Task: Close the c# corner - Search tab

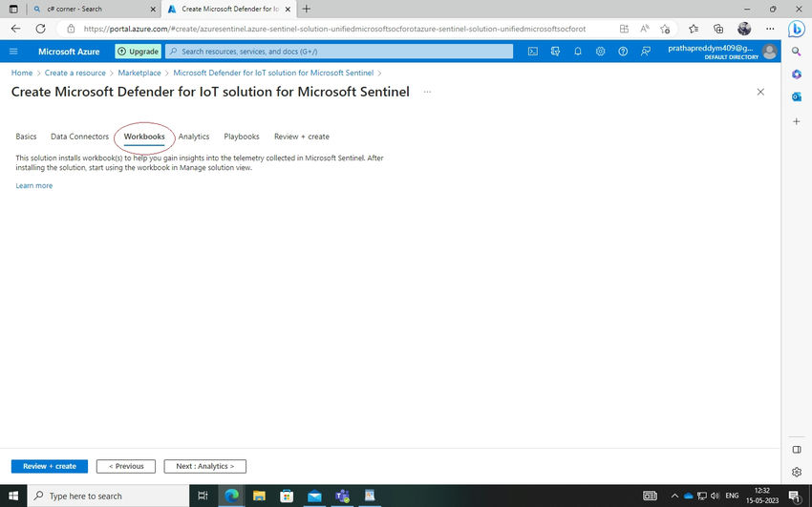Action: 153,9
